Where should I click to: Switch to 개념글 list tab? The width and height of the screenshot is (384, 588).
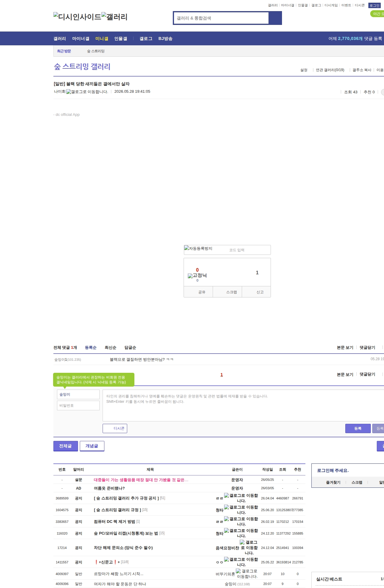pyautogui.click(x=92, y=446)
